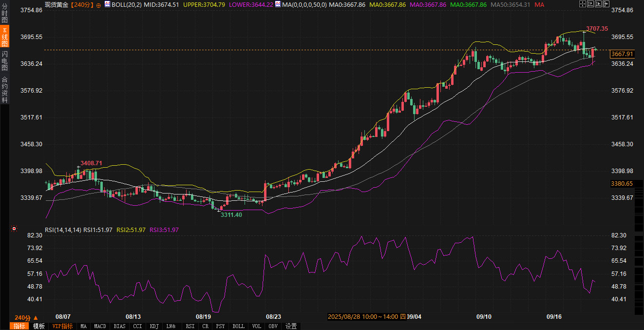
Task: Select the 模板 bottom tab
Action: (x=38, y=326)
